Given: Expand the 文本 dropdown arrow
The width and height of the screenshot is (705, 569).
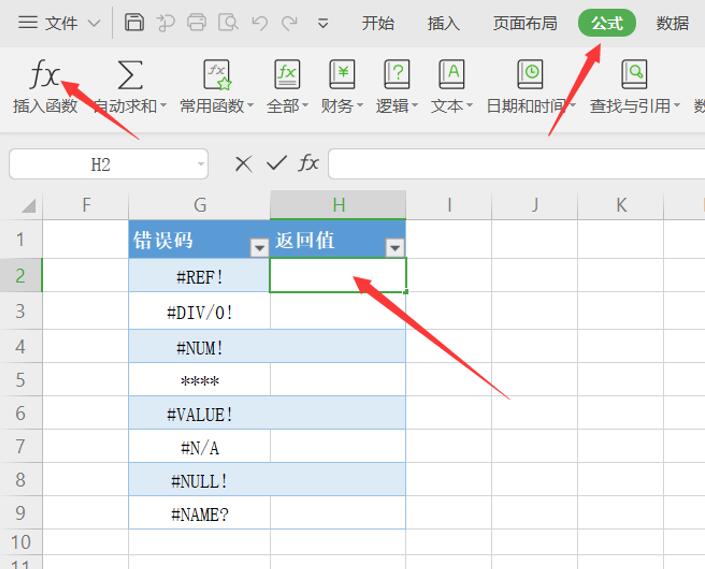Looking at the screenshot, I should 470,106.
